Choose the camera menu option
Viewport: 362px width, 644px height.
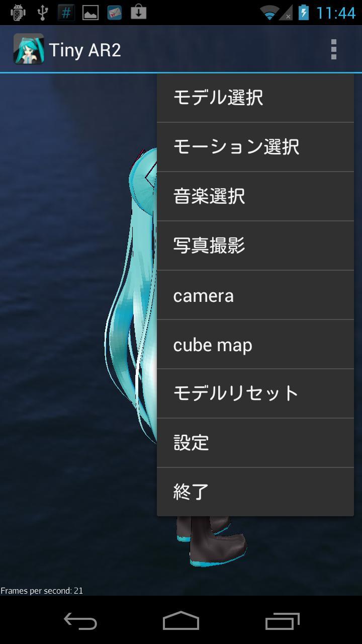(255, 295)
